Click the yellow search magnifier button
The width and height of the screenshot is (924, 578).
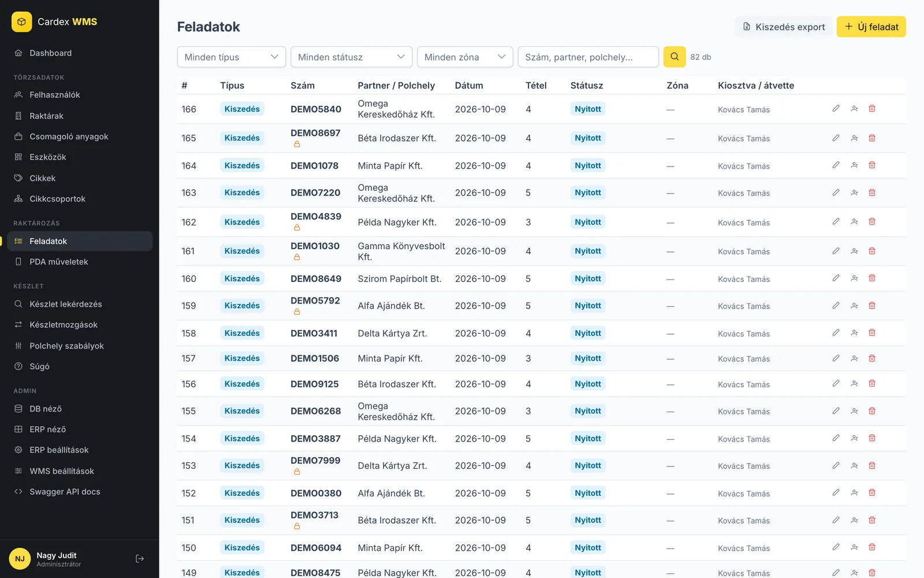(x=675, y=57)
